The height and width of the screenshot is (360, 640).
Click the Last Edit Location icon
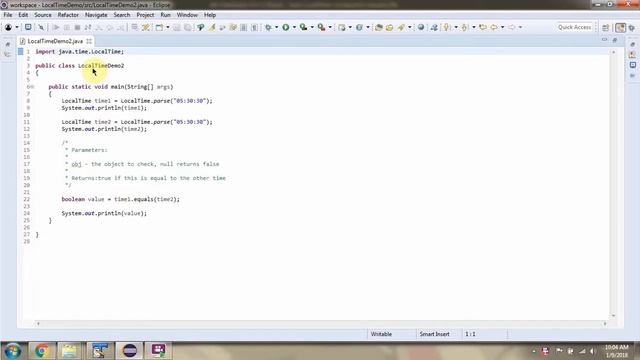pyautogui.click(x=483, y=27)
